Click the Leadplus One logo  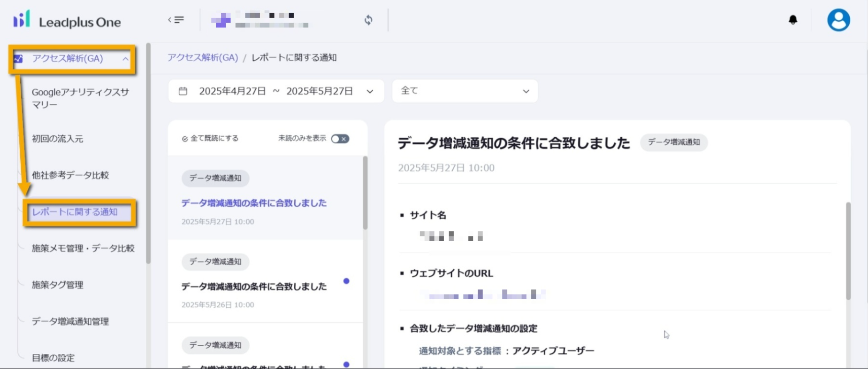coord(67,21)
